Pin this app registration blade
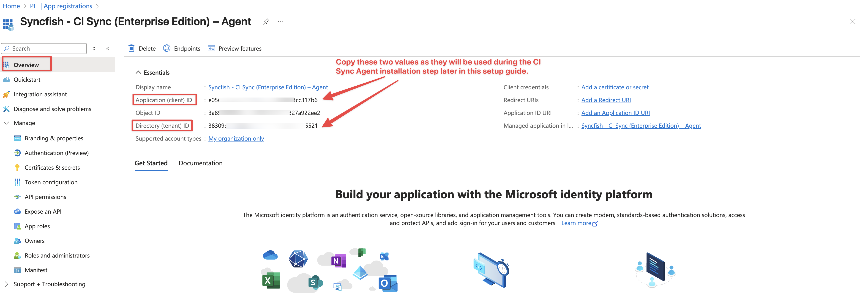Screen dimensions: 868x299 click(266, 22)
